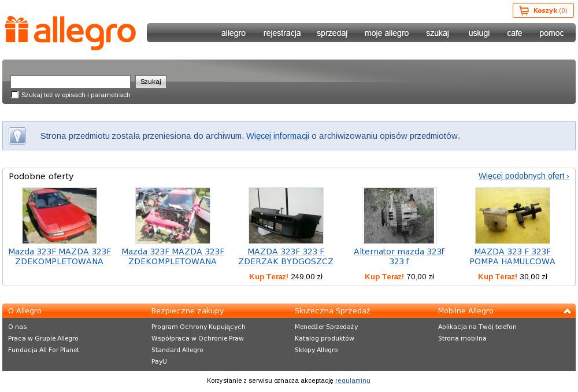Open Aplikacja na Twój telefon link
The image size is (578, 392).
click(477, 327)
